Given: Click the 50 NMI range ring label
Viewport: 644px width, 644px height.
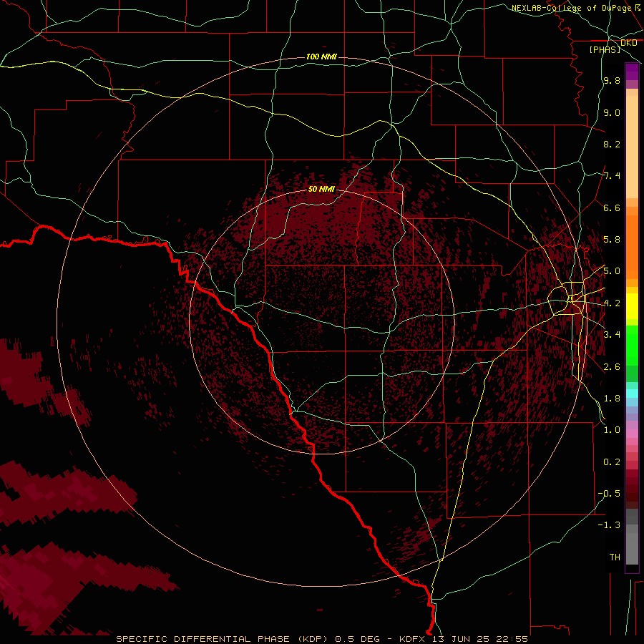Looking at the screenshot, I should 321,190.
